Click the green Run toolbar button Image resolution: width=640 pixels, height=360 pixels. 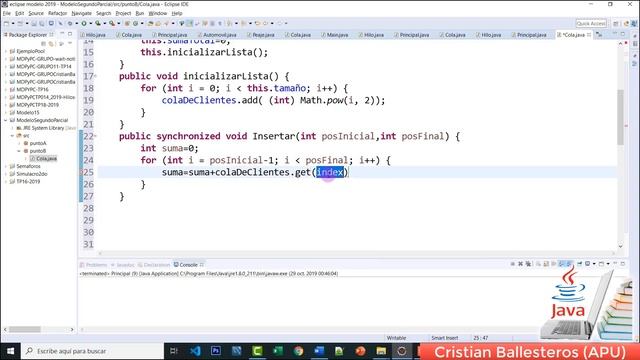pyautogui.click(x=84, y=23)
